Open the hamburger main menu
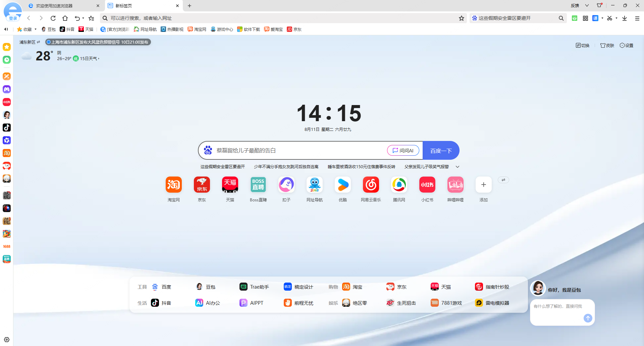The width and height of the screenshot is (644, 346). [x=637, y=18]
